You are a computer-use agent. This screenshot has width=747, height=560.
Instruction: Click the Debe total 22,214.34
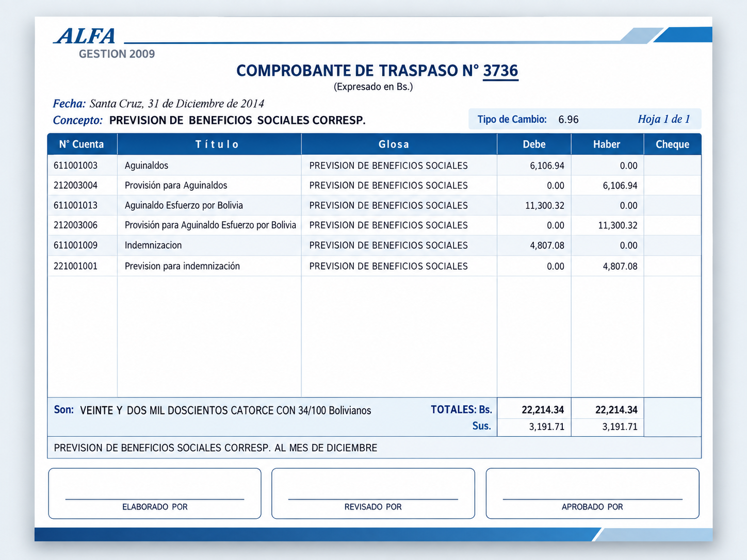(543, 410)
